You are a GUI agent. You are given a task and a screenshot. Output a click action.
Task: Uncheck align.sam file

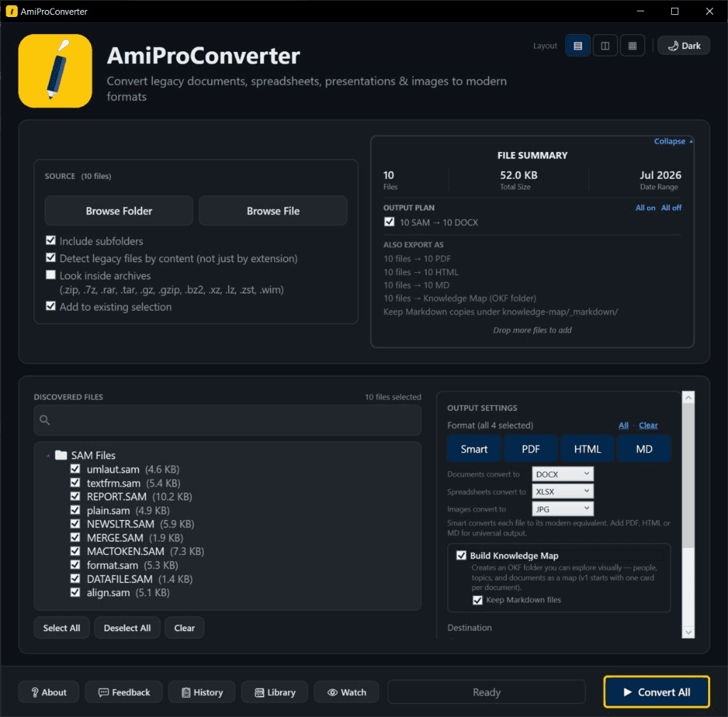[75, 592]
